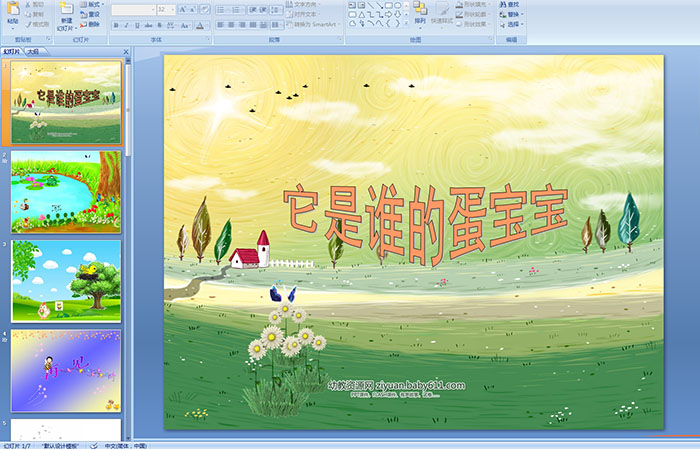Toggle Strikethrough (abc) formatting

click(x=148, y=25)
